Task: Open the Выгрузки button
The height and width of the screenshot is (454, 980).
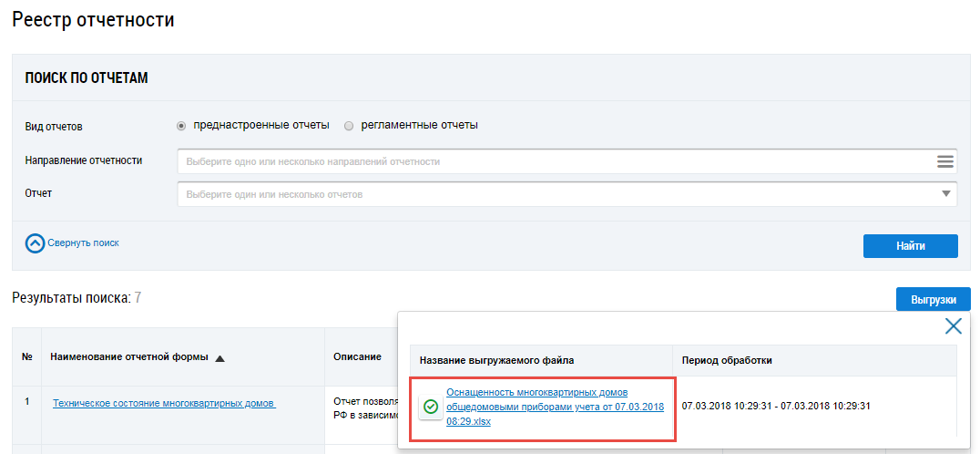Action: [933, 299]
